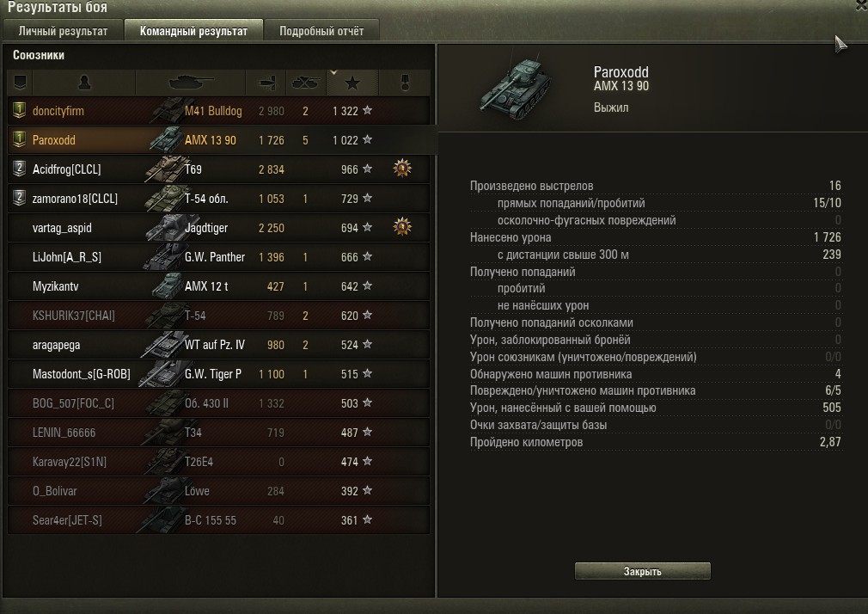Screen dimensions: 868x614
Task: Sort by player name column icon
Action: point(84,83)
